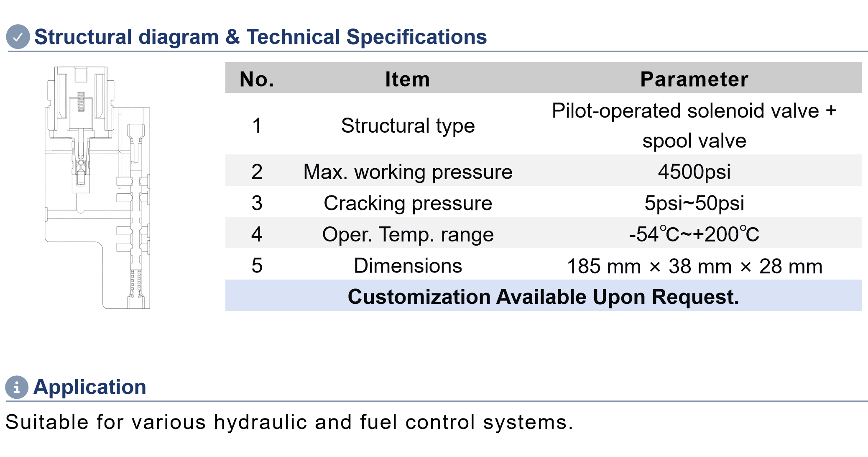This screenshot has height=457, width=868.
Task: Select the Structural type cell
Action: (408, 126)
